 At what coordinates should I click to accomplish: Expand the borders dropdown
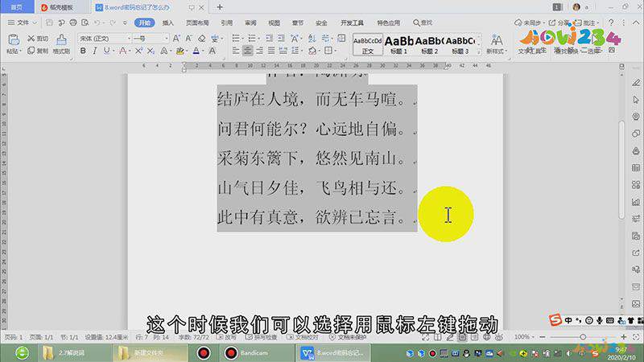(x=335, y=51)
